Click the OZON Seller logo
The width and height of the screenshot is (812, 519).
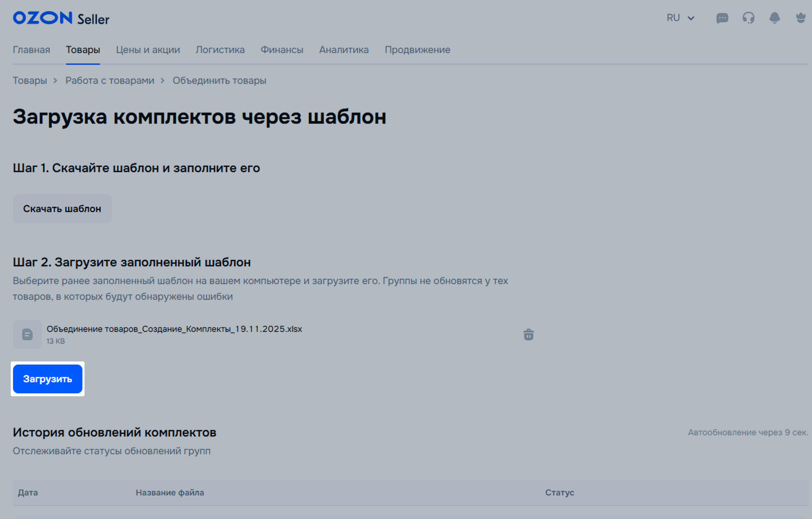(x=61, y=18)
